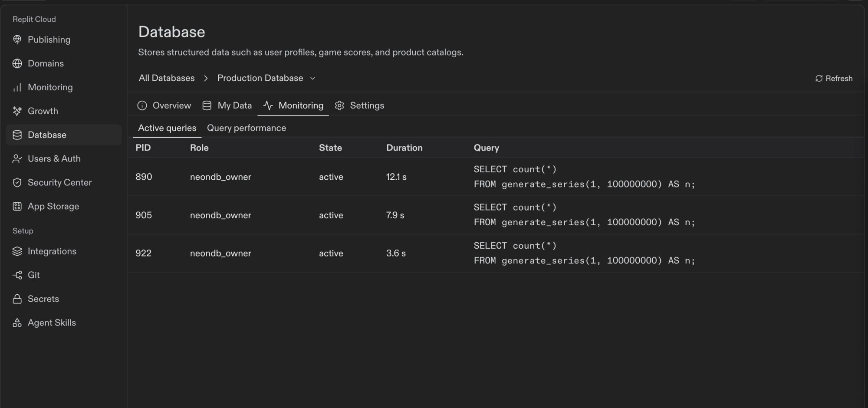
Task: Select the Active queries subtab
Action: 167,128
